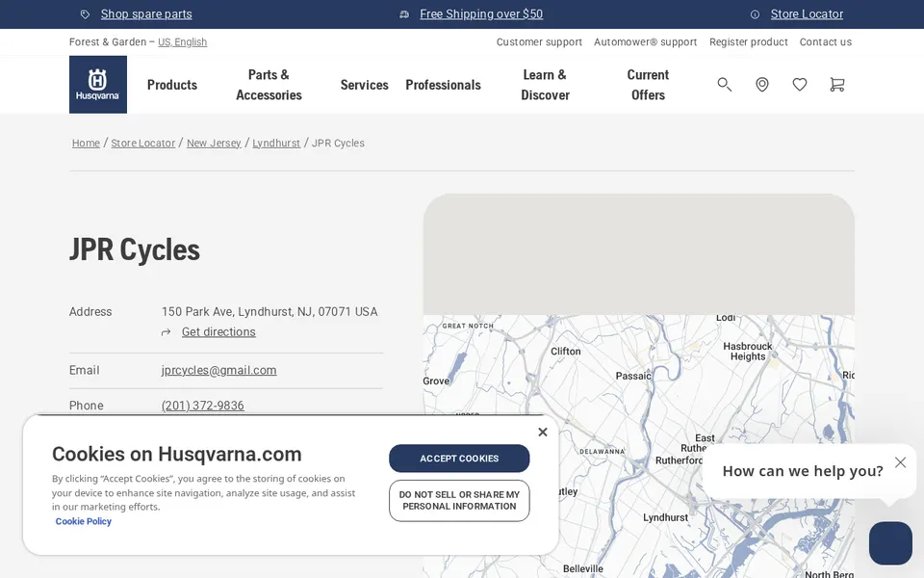Click the 'How can we help you?' text

(803, 471)
